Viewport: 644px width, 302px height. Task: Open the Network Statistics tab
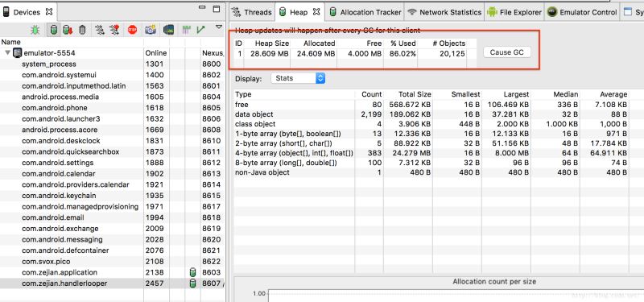(444, 12)
